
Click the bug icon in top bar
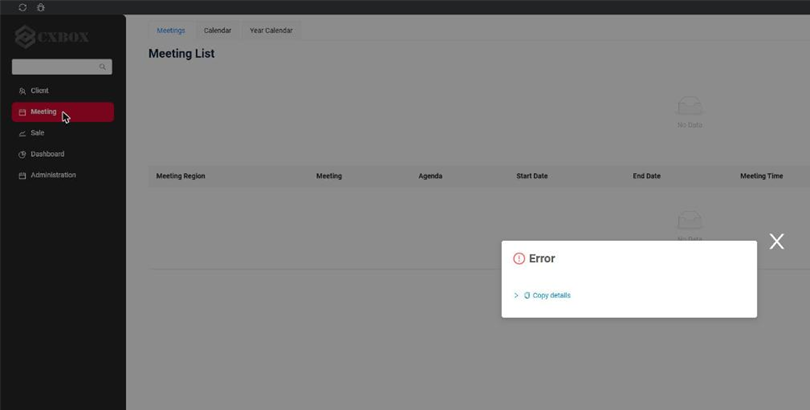[41, 7]
